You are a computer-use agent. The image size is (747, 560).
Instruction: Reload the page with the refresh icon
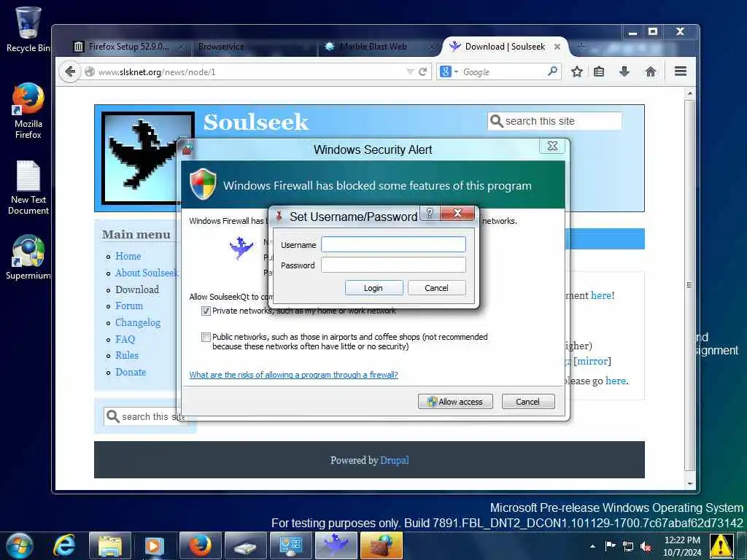(x=422, y=72)
